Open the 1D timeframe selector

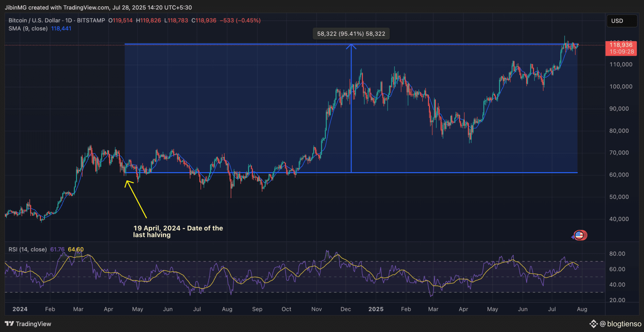tap(69, 20)
